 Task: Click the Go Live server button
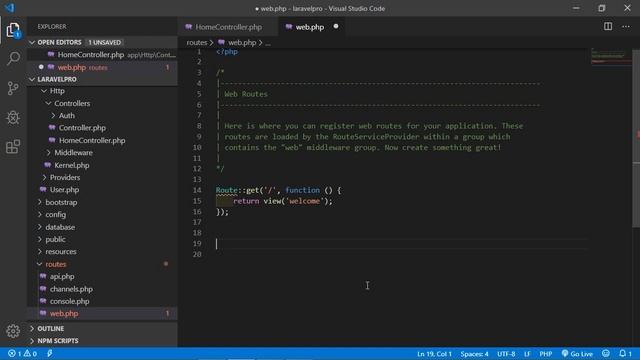point(577,353)
